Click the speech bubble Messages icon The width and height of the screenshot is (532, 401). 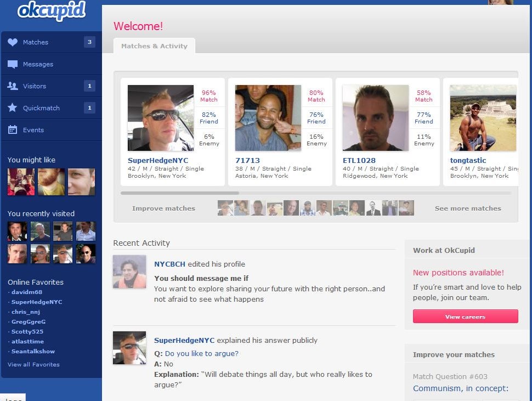(13, 64)
